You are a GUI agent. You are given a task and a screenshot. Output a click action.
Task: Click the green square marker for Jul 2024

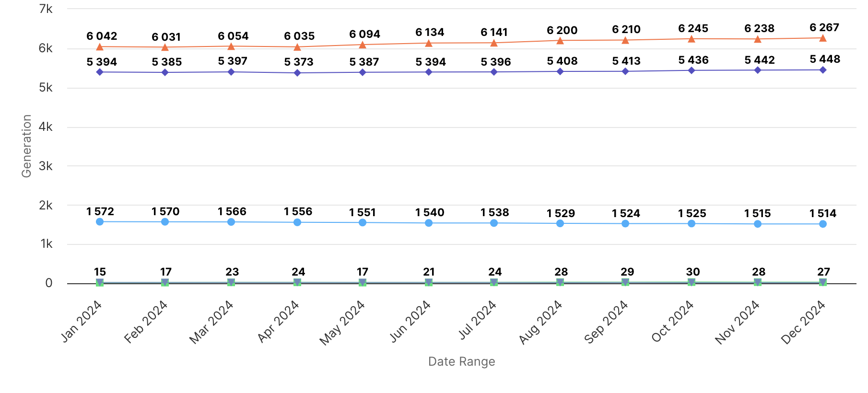click(x=494, y=283)
